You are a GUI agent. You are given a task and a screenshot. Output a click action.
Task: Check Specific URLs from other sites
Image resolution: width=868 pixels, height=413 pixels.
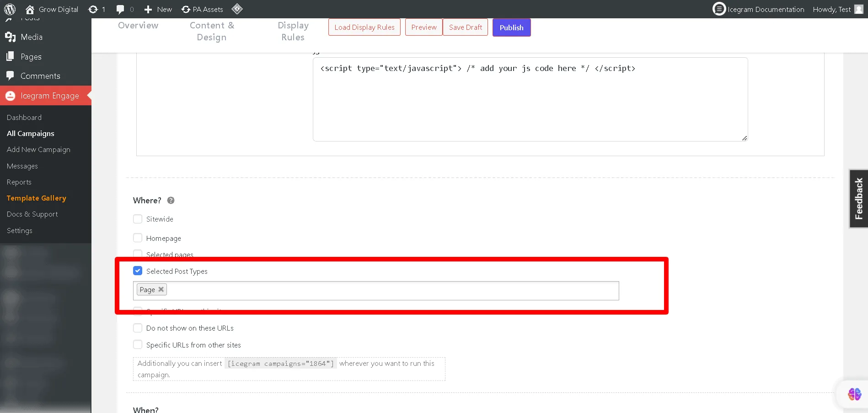pyautogui.click(x=138, y=344)
